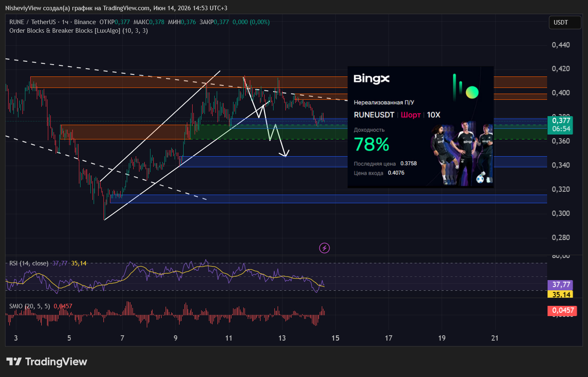
Task: Click the RUNE / TetherUS symbol title
Action: coord(32,22)
